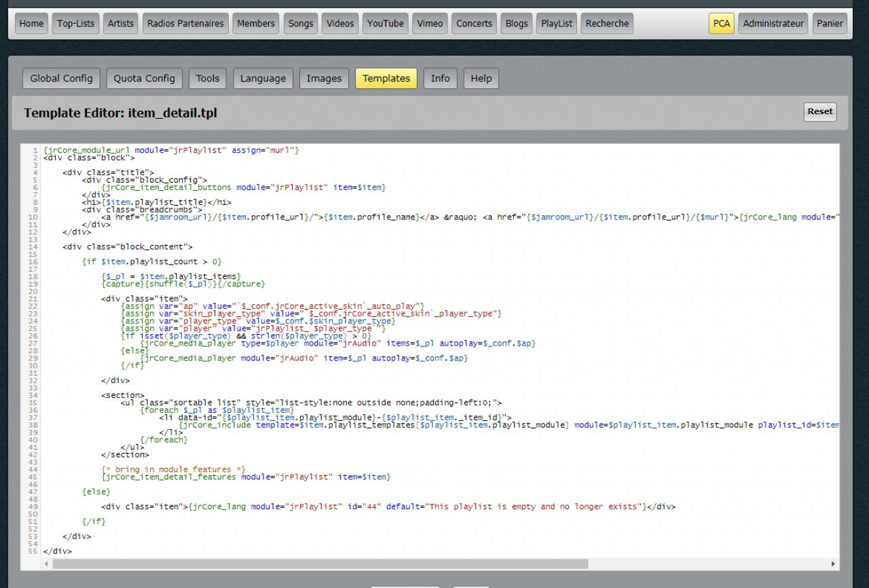Open the Tools tab
This screenshot has height=588, width=869.
tap(208, 78)
